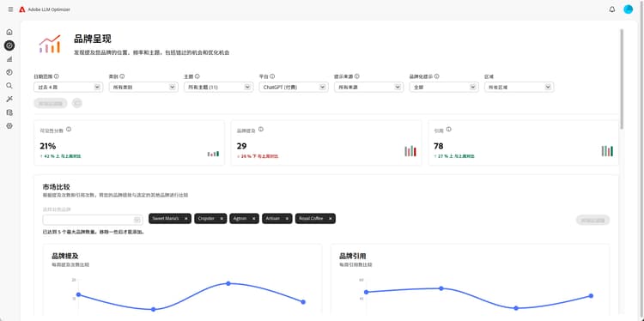Open the 品牌化提示 dropdown showing 全部

[444, 87]
